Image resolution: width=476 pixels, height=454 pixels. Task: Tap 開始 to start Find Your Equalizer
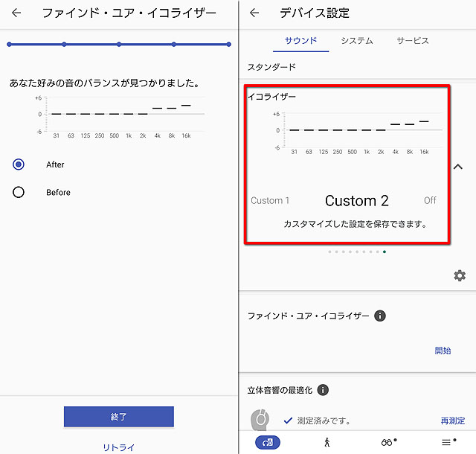(x=443, y=351)
